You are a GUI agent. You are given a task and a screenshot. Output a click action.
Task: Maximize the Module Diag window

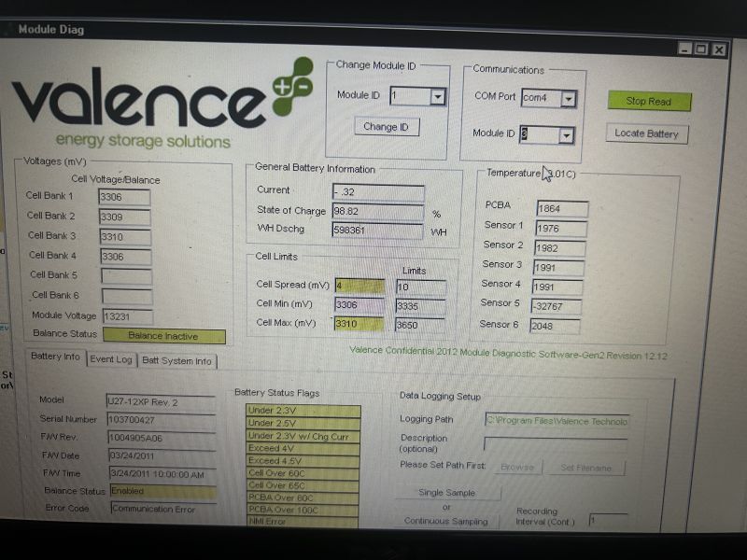pyautogui.click(x=701, y=49)
